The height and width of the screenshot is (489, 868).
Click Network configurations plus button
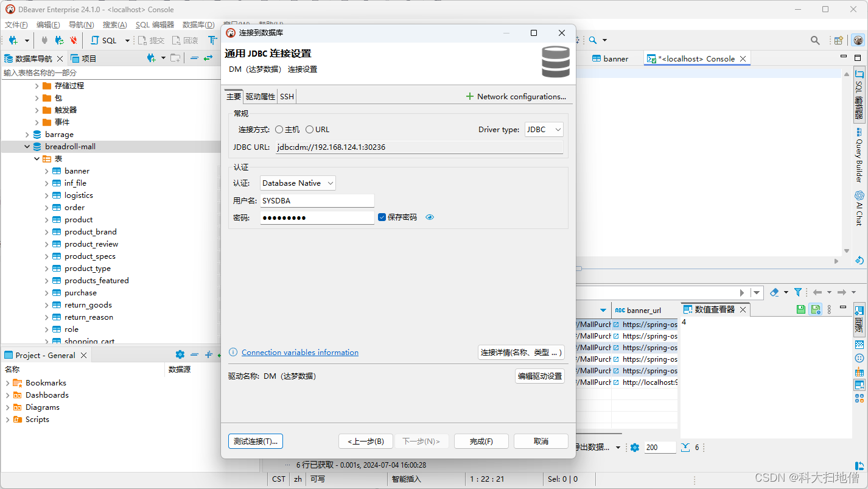pyautogui.click(x=516, y=96)
